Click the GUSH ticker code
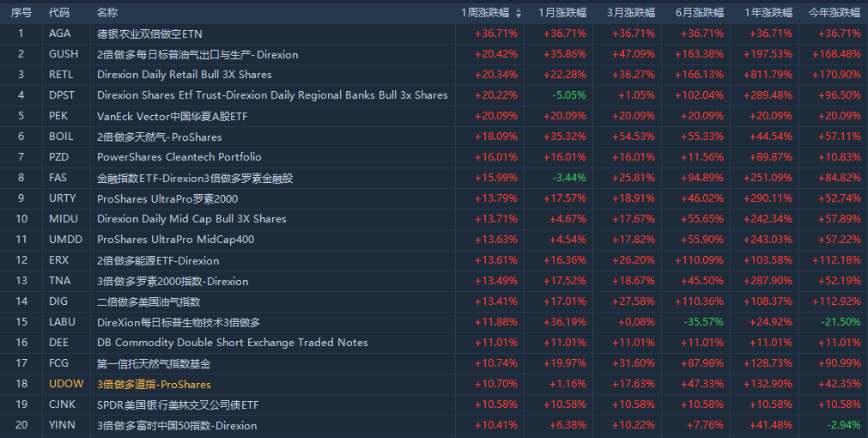 [64, 54]
